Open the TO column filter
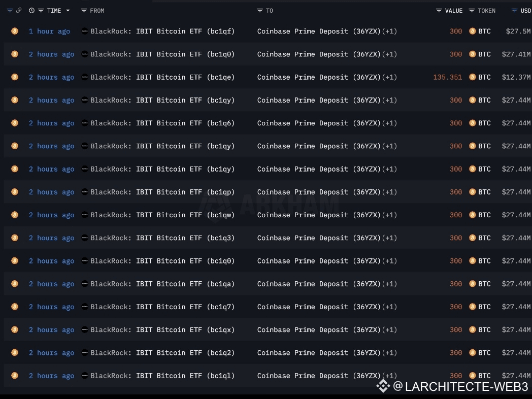Image resolution: width=532 pixels, height=399 pixels. (260, 11)
